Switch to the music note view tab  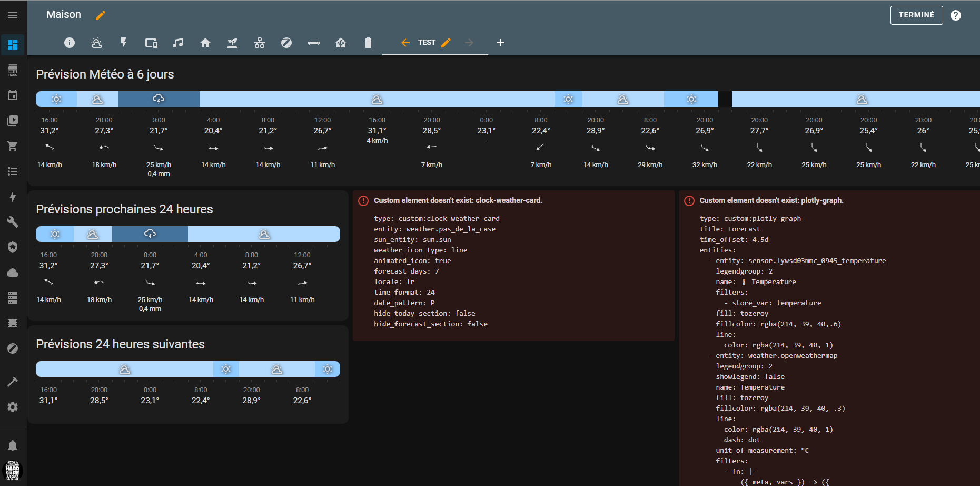[178, 43]
